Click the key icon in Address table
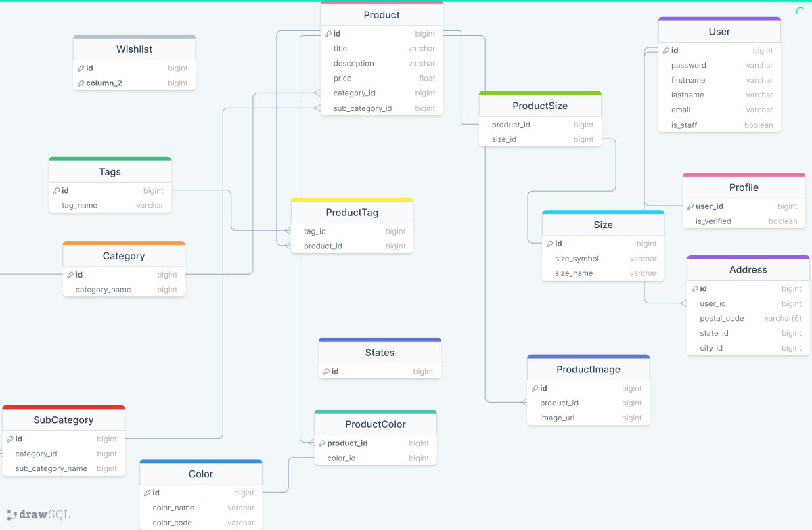Viewport: 812px width, 530px height. [x=694, y=289]
